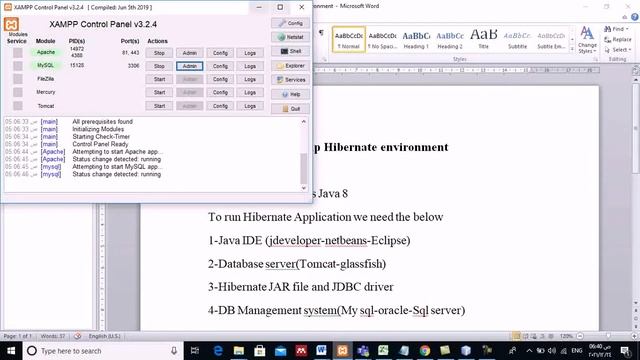Toggle MySQL service checkbox

pos(18,66)
